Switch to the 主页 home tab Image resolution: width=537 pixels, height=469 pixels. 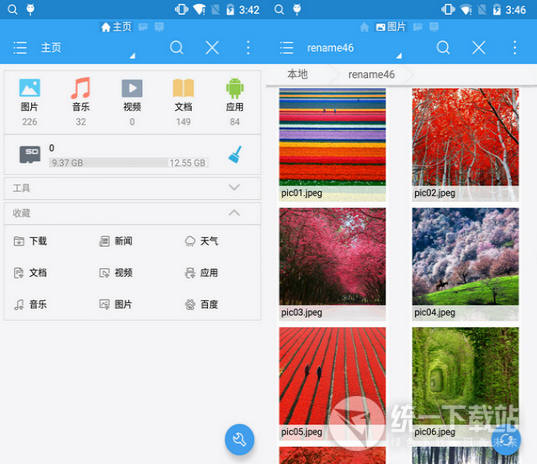(116, 27)
